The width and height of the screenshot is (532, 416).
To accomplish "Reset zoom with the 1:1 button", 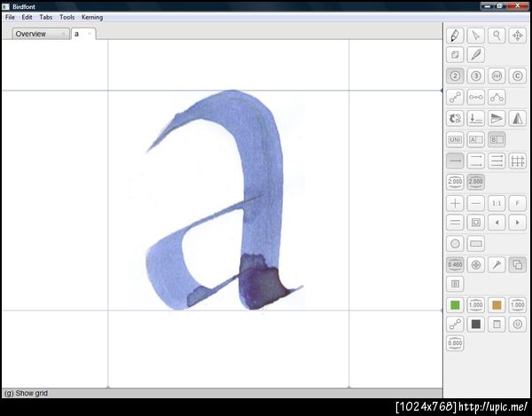I will [497, 203].
